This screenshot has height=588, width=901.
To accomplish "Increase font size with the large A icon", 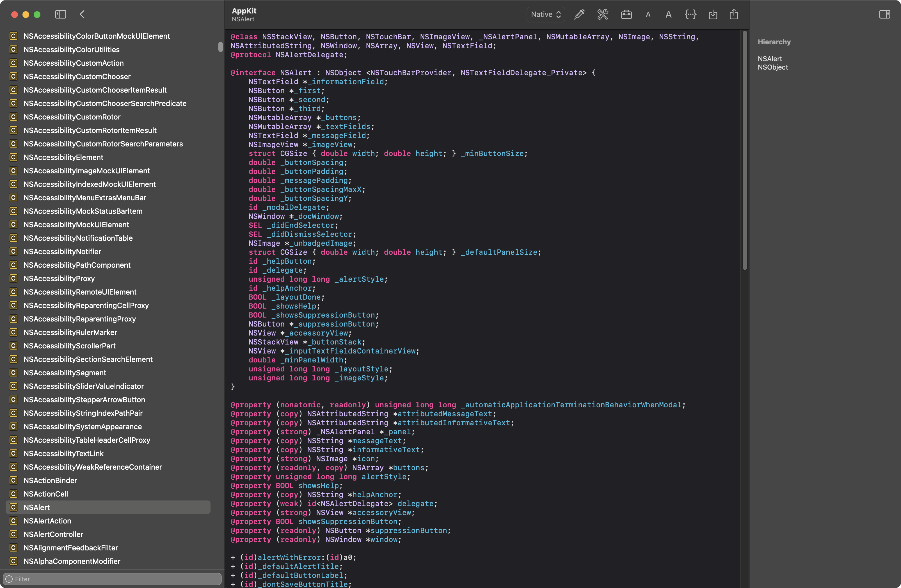I will tap(668, 14).
